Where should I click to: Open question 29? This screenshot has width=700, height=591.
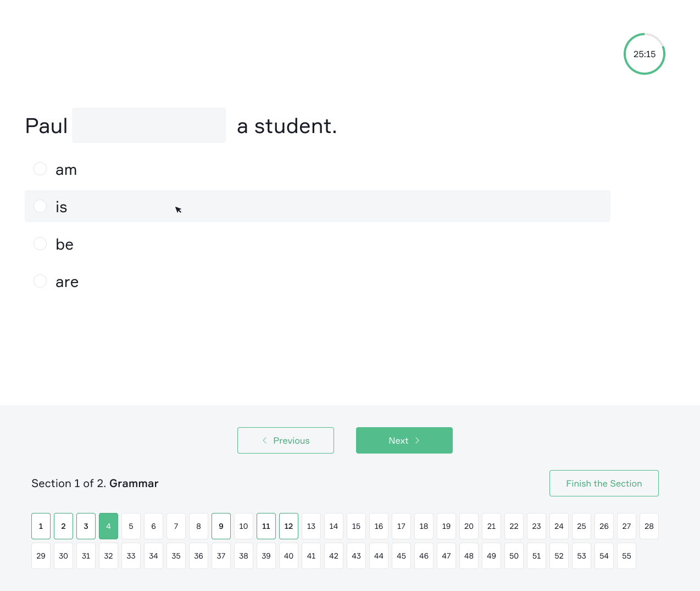tap(41, 556)
